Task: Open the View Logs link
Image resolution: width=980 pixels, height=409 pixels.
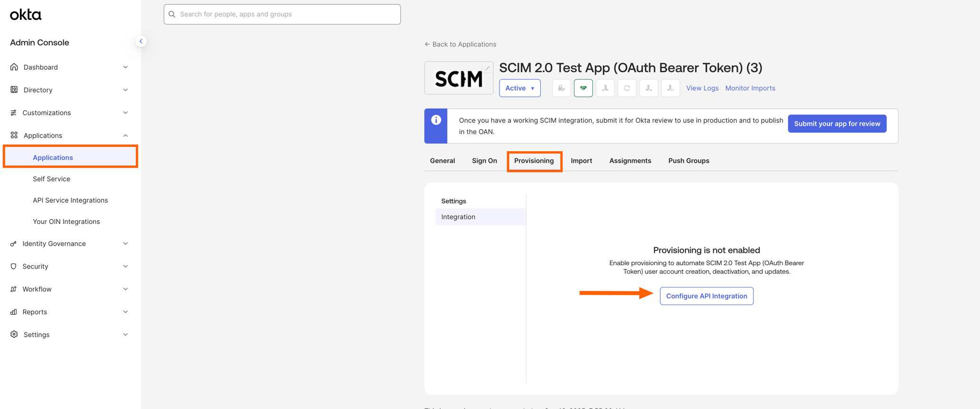Action: (702, 88)
